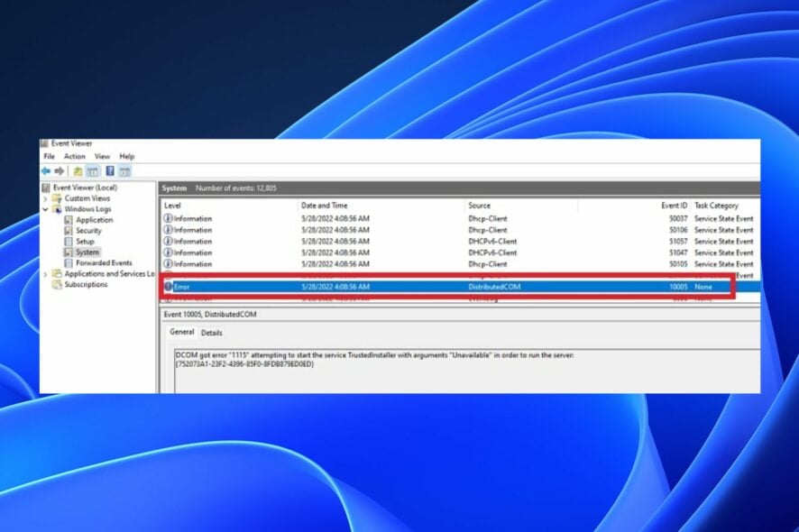Viewport: 799px width, 532px height.
Task: Click the Error icon of event 10005
Action: (x=168, y=287)
